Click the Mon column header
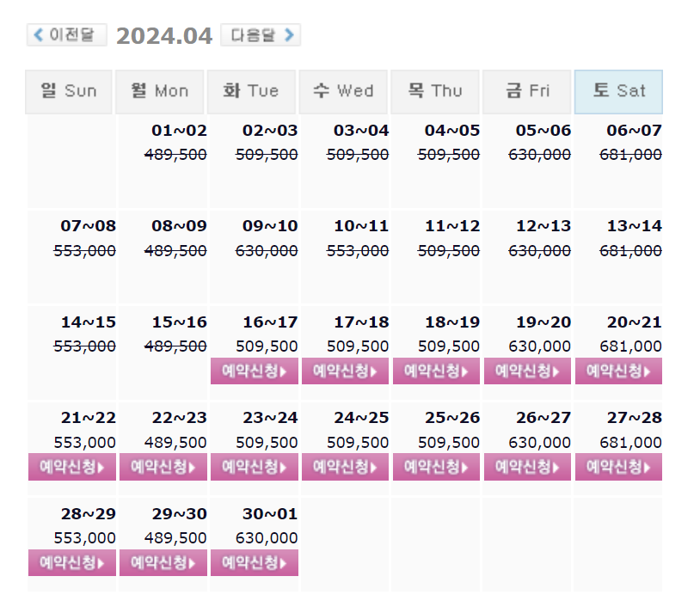Viewport: 700px width, 607px height. (160, 91)
